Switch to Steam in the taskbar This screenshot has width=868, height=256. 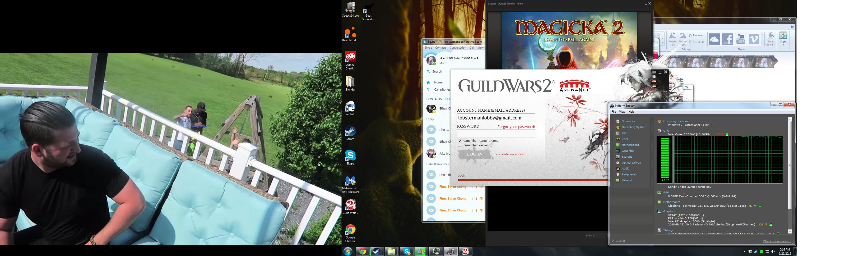coord(377,251)
